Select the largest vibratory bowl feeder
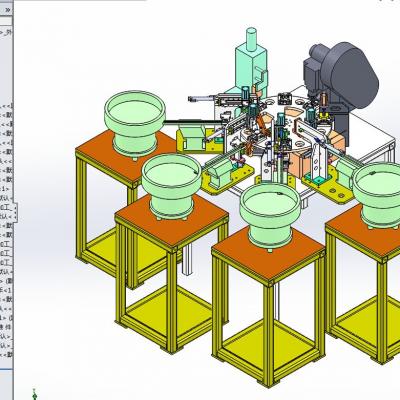Viewport: 400px width, 400px height. coord(135,122)
